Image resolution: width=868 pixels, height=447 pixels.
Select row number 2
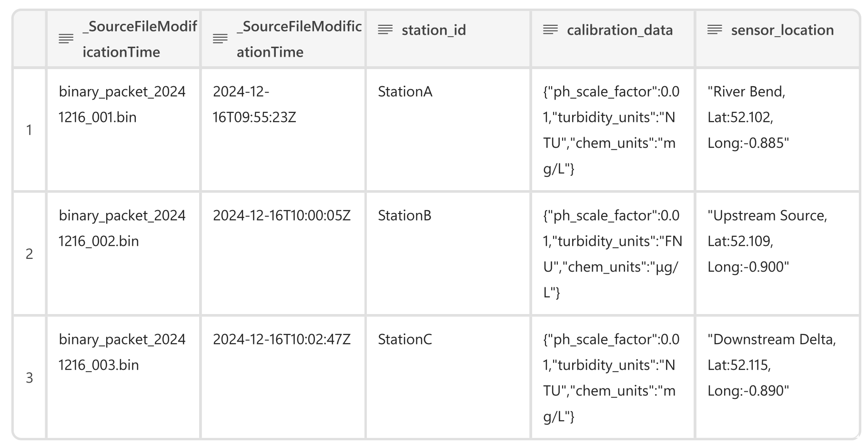(29, 254)
